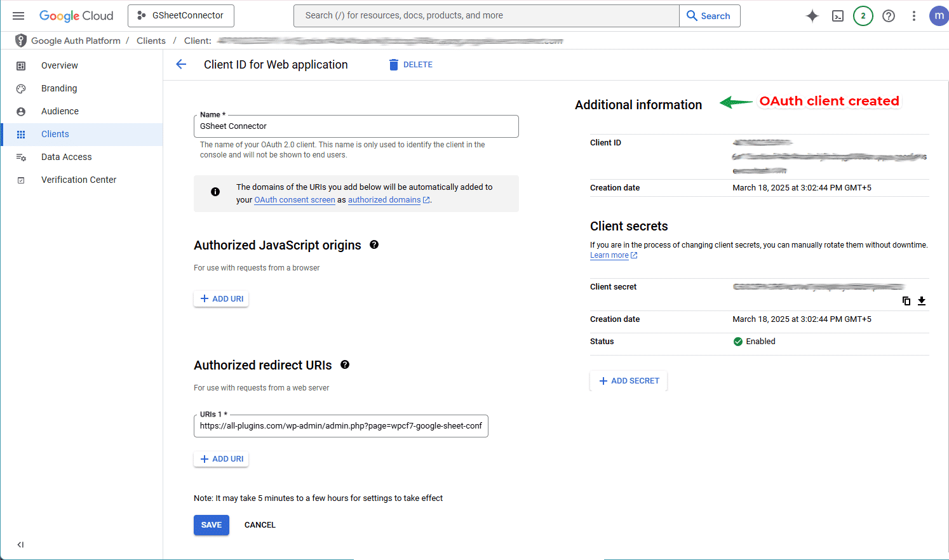The width and height of the screenshot is (949, 560).
Task: Go back using the left arrow
Action: [x=181, y=64]
